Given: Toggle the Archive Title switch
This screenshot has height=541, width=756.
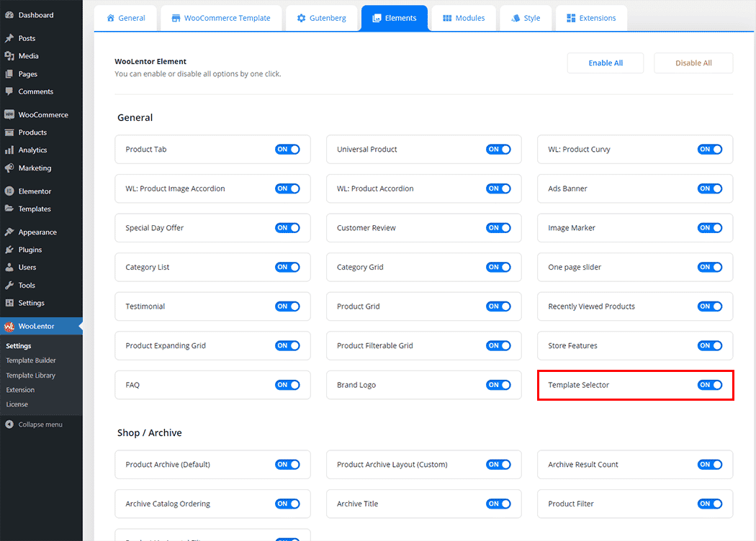Looking at the screenshot, I should tap(498, 504).
